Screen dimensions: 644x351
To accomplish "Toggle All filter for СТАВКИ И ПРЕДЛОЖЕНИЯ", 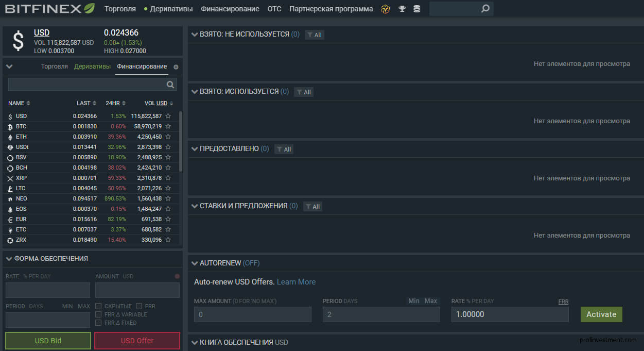I will (312, 206).
